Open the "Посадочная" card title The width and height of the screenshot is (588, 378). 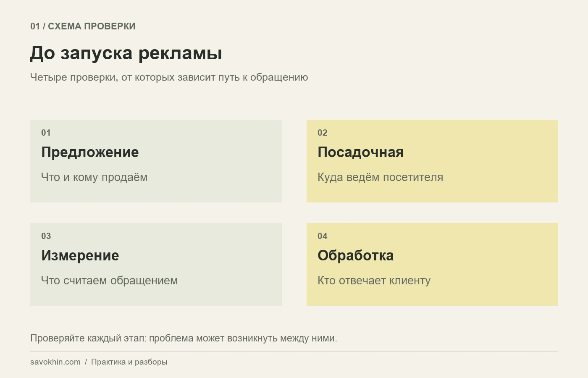click(360, 152)
